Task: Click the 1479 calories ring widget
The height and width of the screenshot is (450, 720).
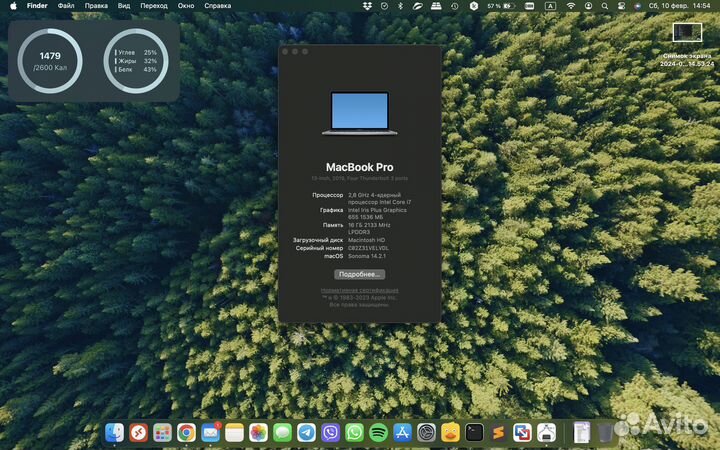Action: [x=50, y=61]
